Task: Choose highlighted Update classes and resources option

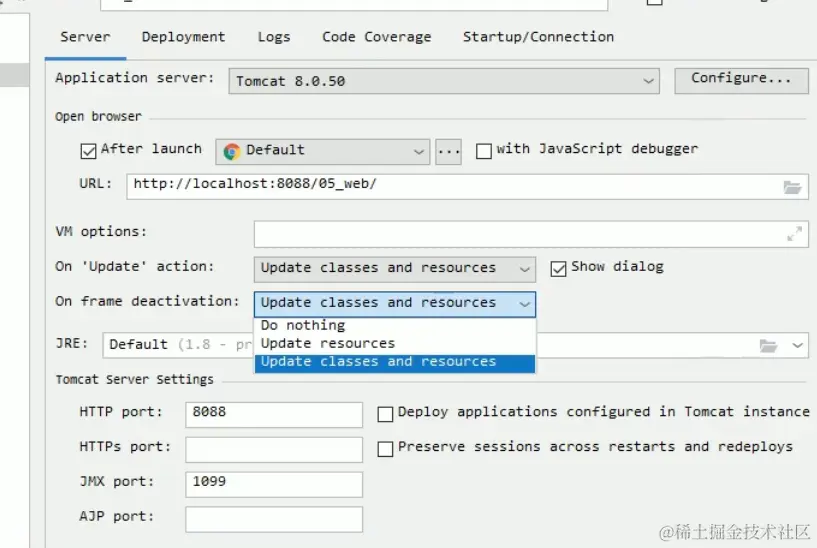Action: 394,363
